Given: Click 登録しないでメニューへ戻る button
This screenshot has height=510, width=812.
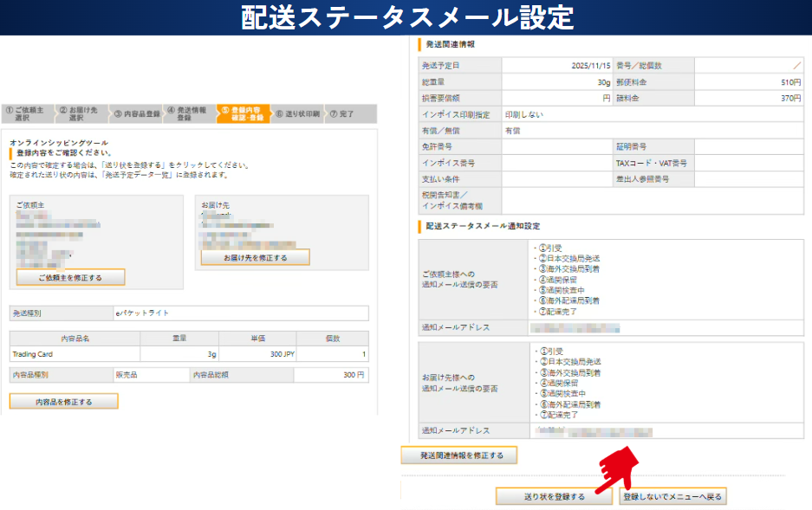Looking at the screenshot, I should 672,496.
